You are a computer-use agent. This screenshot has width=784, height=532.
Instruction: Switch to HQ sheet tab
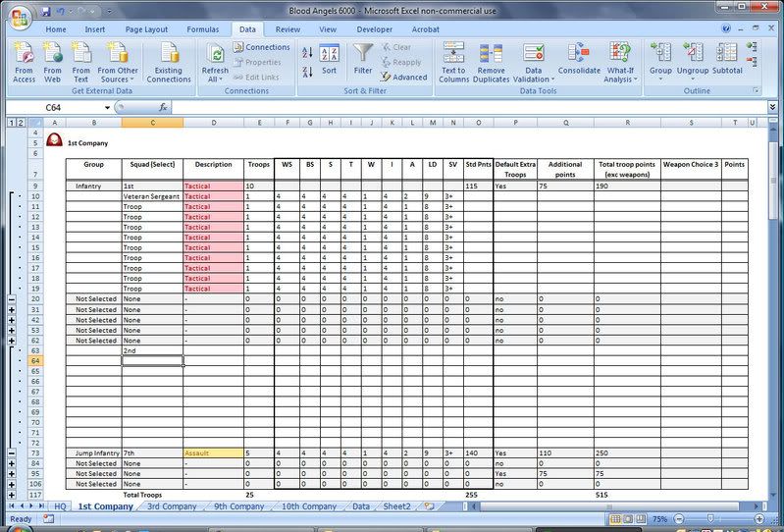tap(60, 506)
